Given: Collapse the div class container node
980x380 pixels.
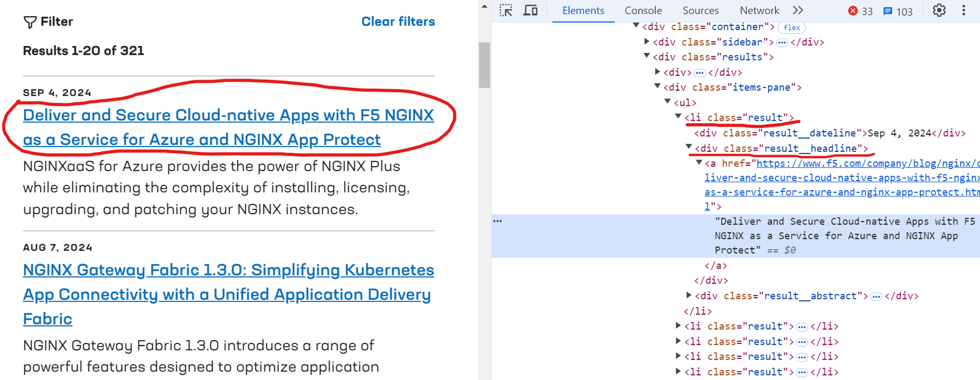Looking at the screenshot, I should 636,26.
